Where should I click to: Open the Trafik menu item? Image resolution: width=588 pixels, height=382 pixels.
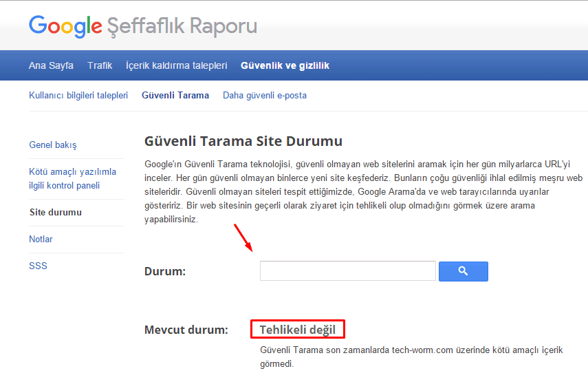tap(100, 65)
